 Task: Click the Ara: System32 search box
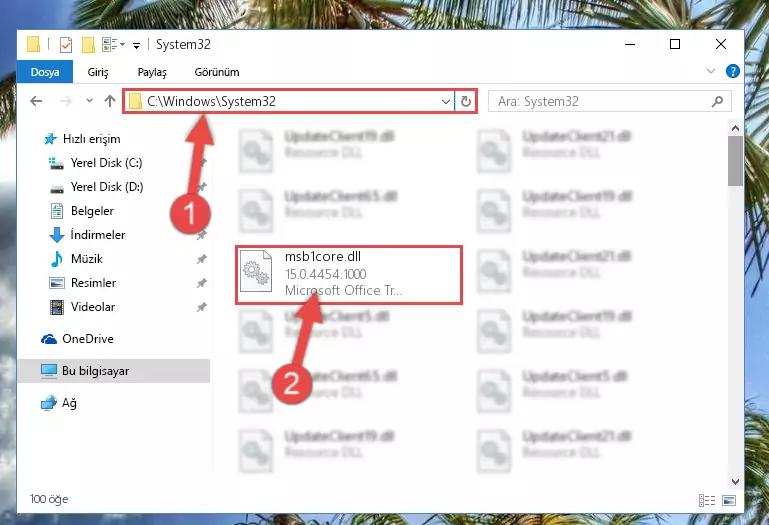click(610, 102)
